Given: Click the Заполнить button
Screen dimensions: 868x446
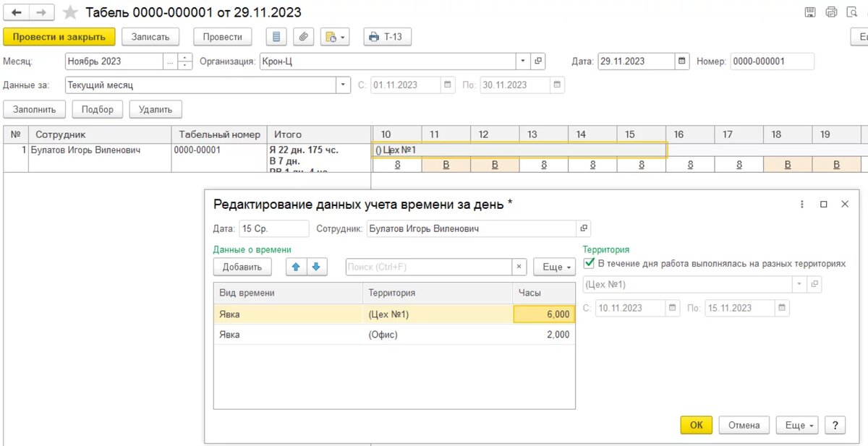Looking at the screenshot, I should (x=35, y=109).
